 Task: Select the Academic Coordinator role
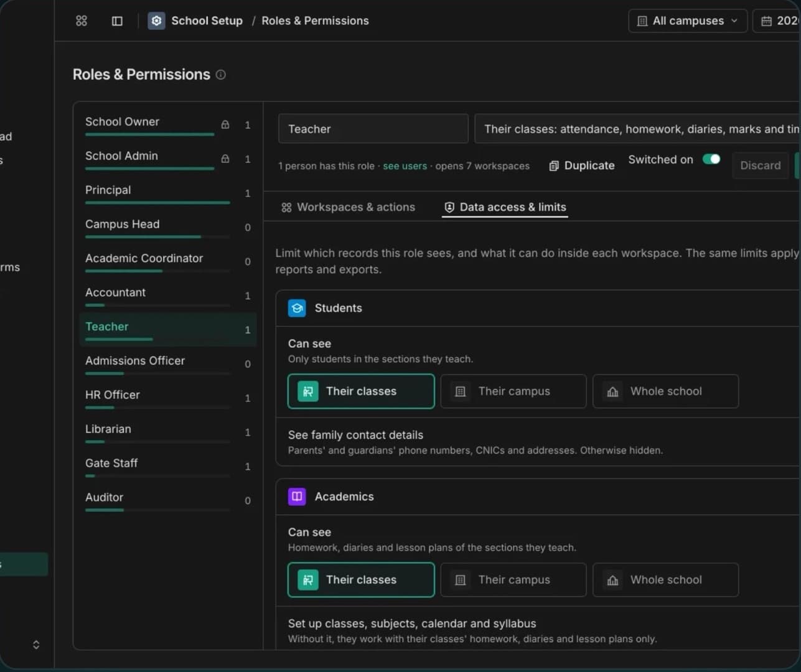168,261
